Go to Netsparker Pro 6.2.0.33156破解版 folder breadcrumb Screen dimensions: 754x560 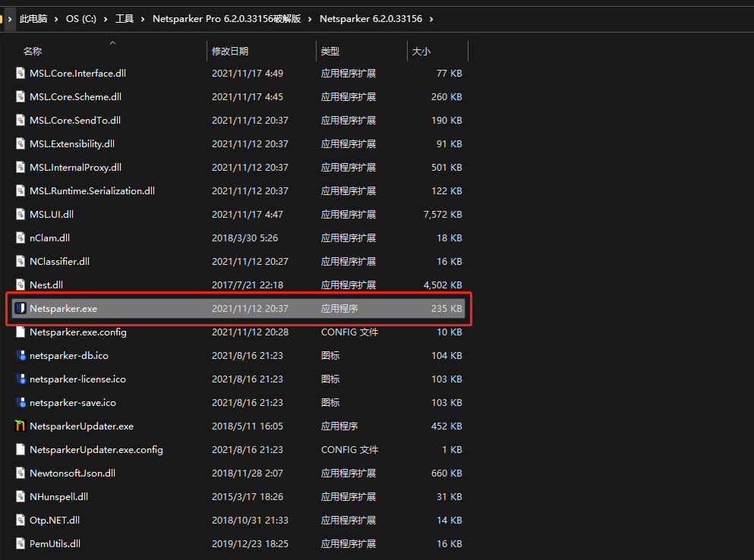(x=226, y=19)
